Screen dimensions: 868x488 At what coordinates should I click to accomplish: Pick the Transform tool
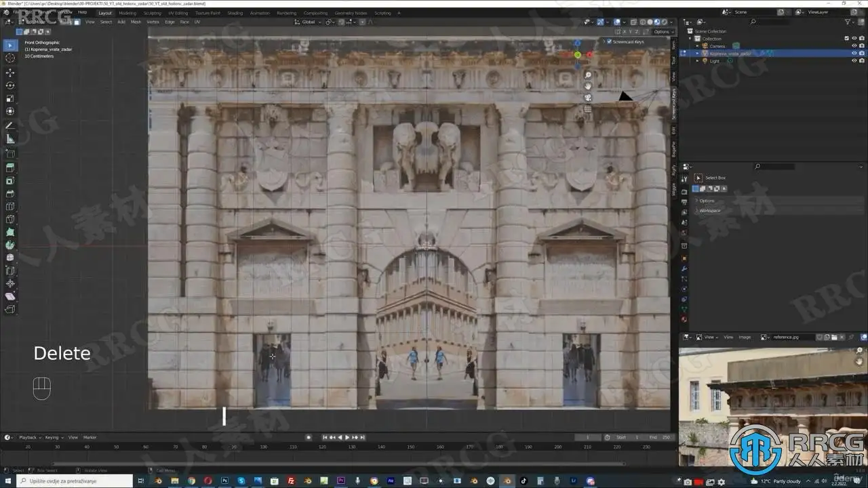point(10,111)
